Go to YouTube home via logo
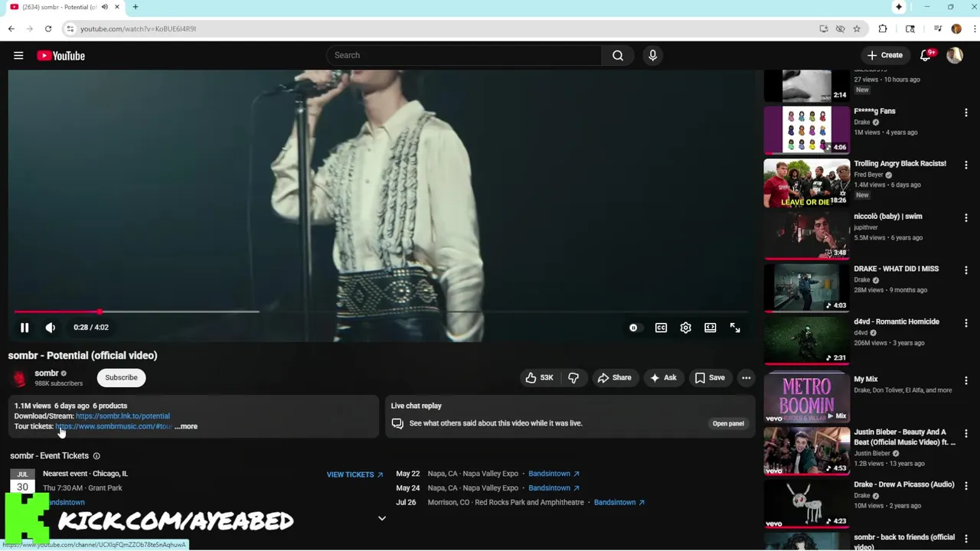 coord(60,55)
